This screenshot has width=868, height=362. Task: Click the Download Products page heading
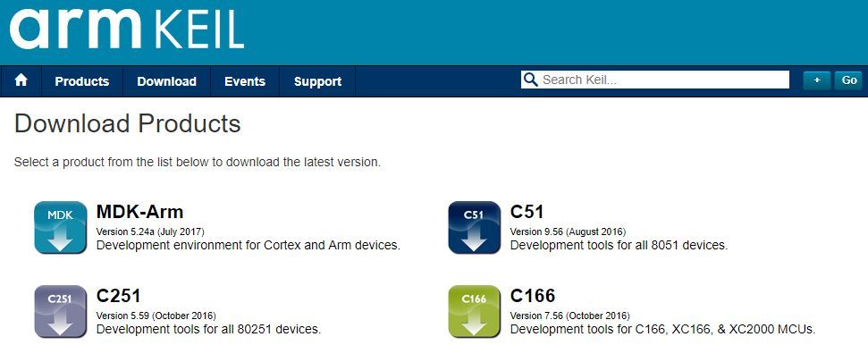point(128,123)
